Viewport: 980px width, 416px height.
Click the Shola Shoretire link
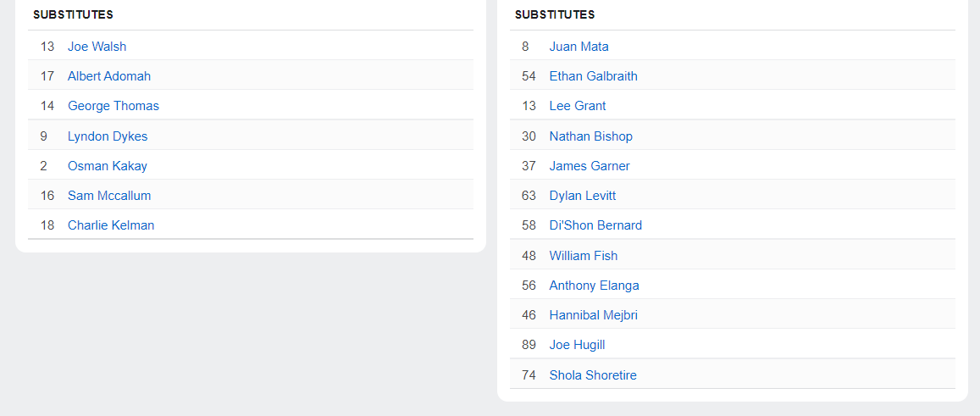click(593, 375)
